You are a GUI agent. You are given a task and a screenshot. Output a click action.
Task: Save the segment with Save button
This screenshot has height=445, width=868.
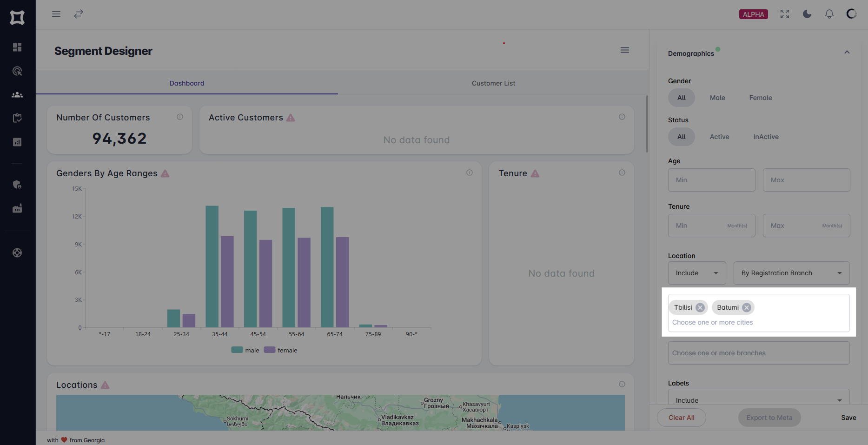coord(848,417)
